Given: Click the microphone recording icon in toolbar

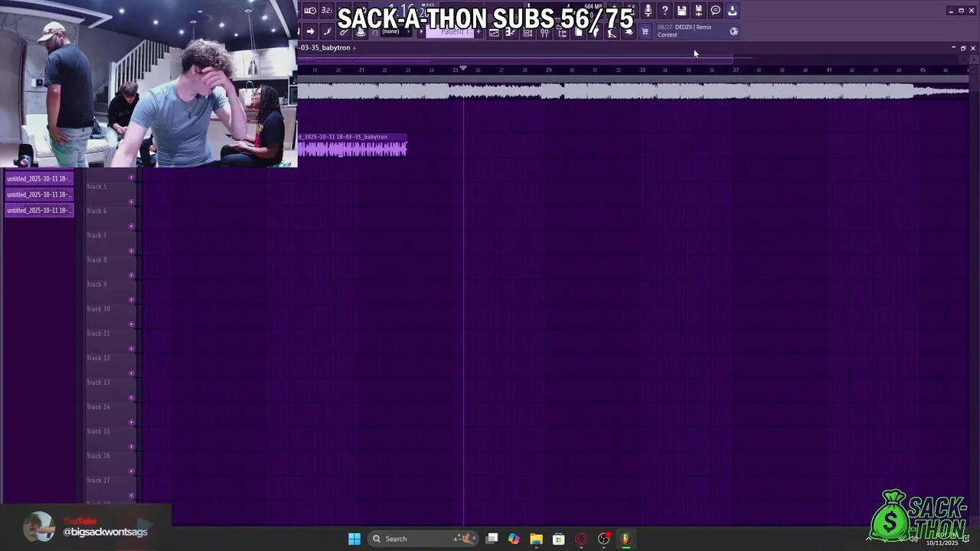Looking at the screenshot, I should [648, 10].
